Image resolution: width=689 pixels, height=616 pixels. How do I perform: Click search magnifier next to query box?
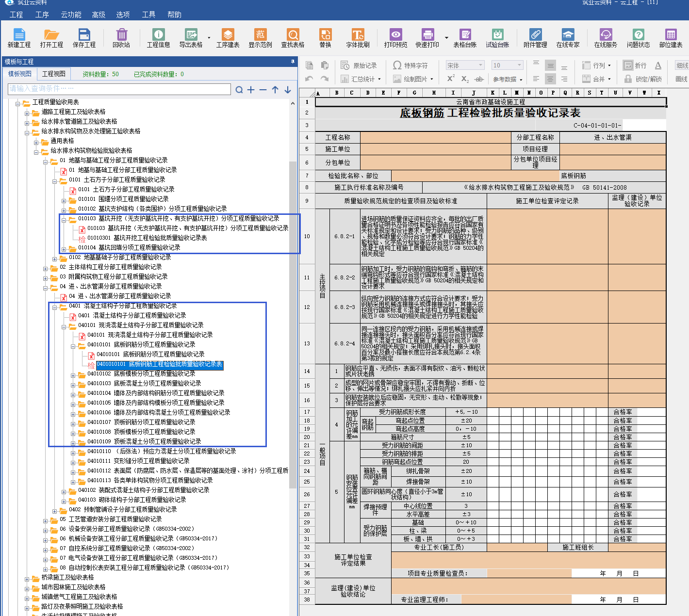click(x=239, y=90)
